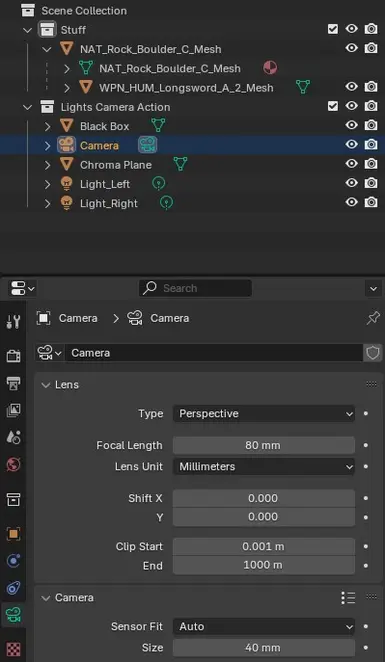Select Light_Right in the outliner

pos(109,203)
